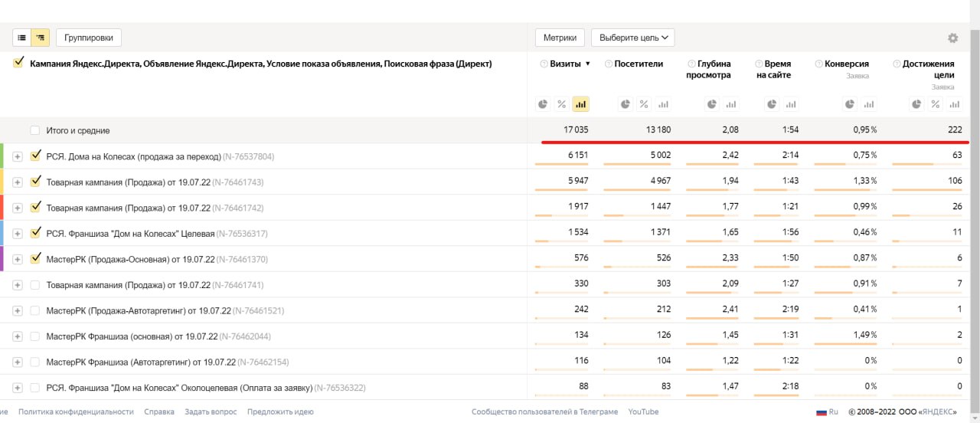Show percent values for Достижения цели
This screenshot has height=423, width=980.
tap(935, 104)
